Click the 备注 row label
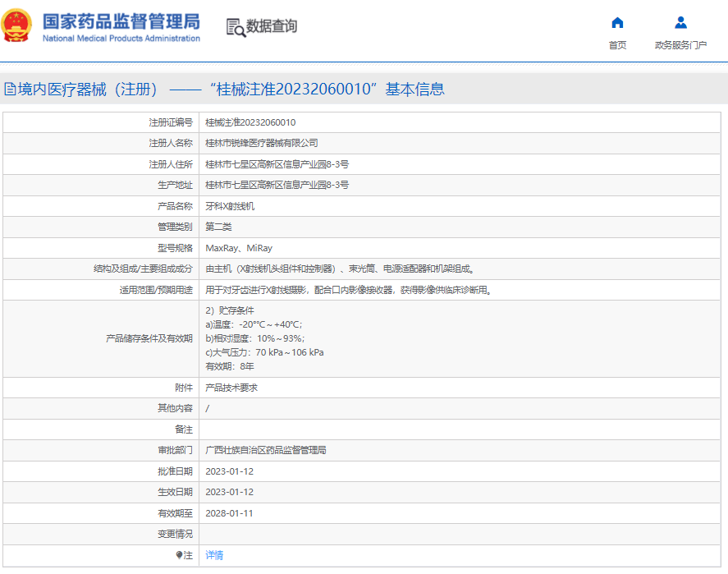This screenshot has height=574, width=728. pos(184,429)
